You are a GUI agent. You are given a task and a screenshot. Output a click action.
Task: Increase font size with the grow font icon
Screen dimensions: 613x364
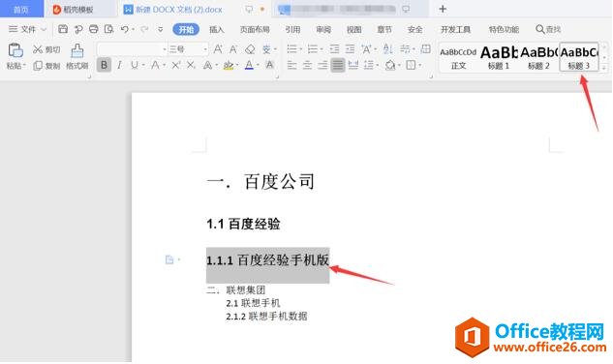(218, 49)
